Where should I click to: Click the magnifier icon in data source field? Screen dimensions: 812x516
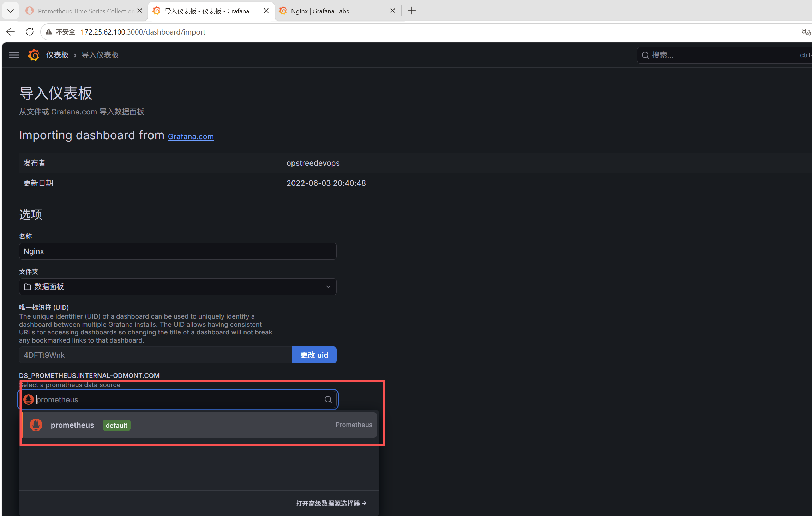pos(328,399)
